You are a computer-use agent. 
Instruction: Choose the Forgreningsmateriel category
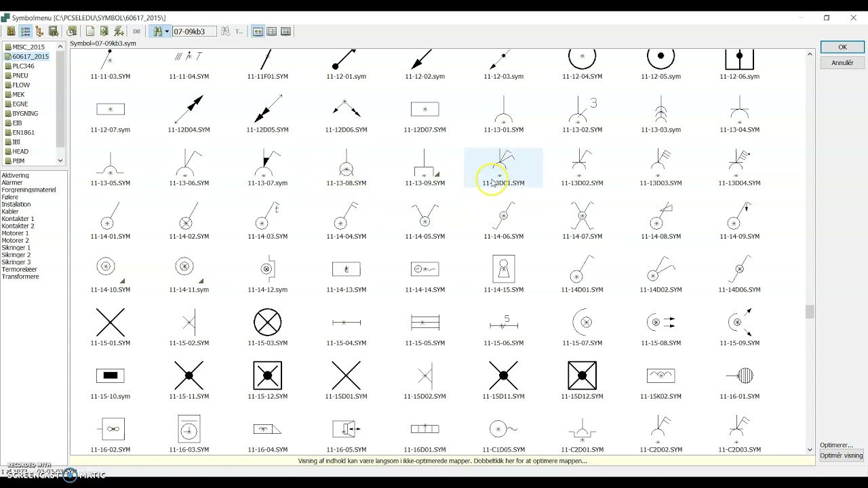(x=28, y=190)
